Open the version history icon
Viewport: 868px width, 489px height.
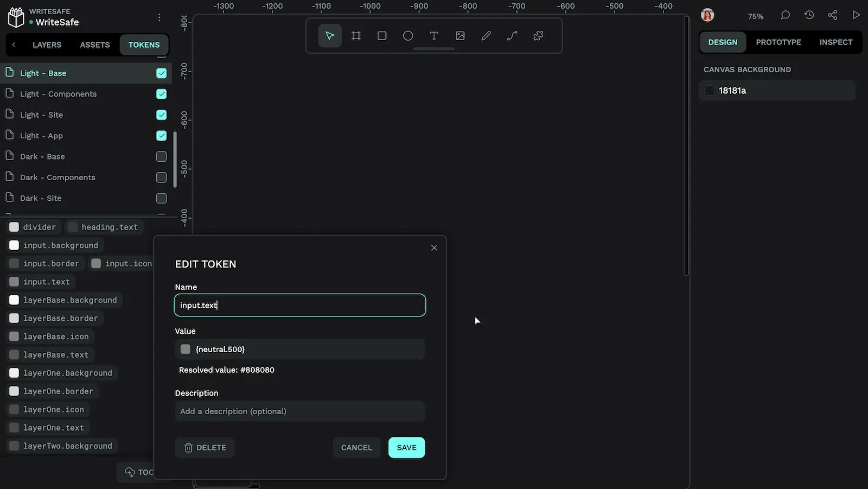click(809, 15)
